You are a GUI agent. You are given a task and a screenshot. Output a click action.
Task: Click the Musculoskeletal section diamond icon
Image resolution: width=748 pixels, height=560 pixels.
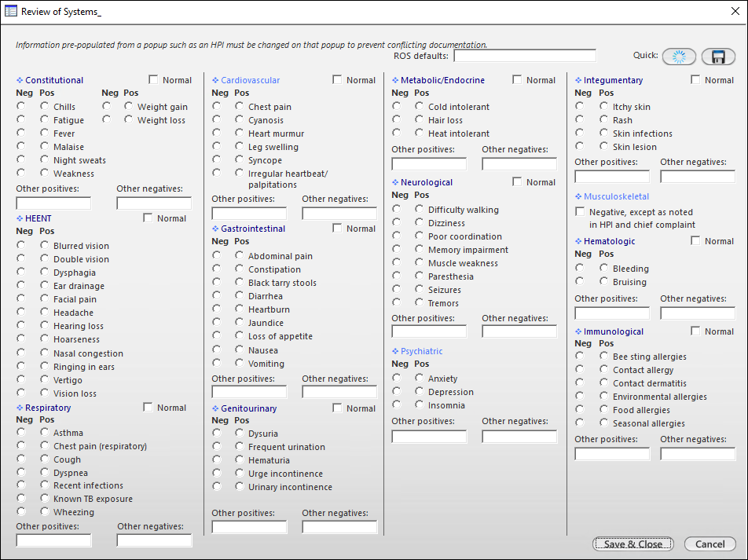click(578, 196)
